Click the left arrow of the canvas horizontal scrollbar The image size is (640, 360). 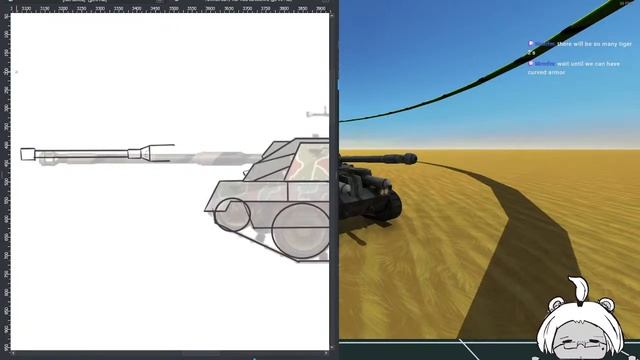tap(13, 353)
